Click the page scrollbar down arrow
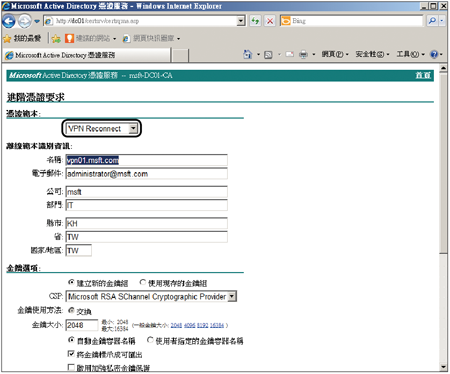This screenshot has height=374, width=450. (443, 367)
